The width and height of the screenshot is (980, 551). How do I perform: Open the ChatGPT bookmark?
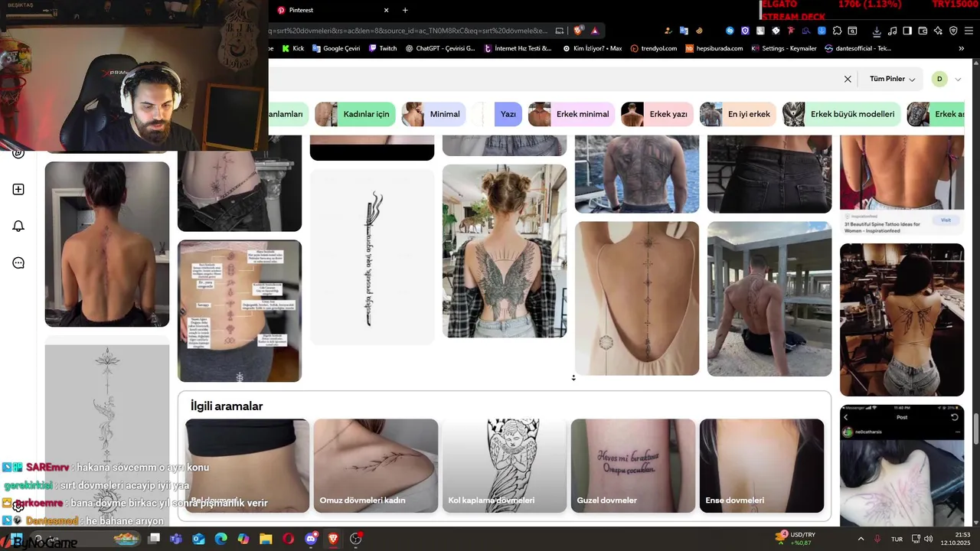click(x=439, y=48)
